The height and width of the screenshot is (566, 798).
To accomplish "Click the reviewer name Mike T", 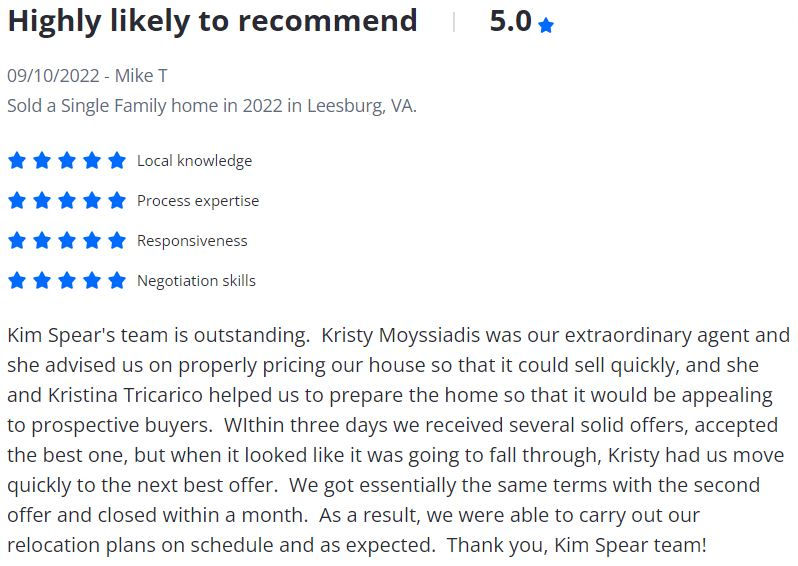I will [x=141, y=76].
